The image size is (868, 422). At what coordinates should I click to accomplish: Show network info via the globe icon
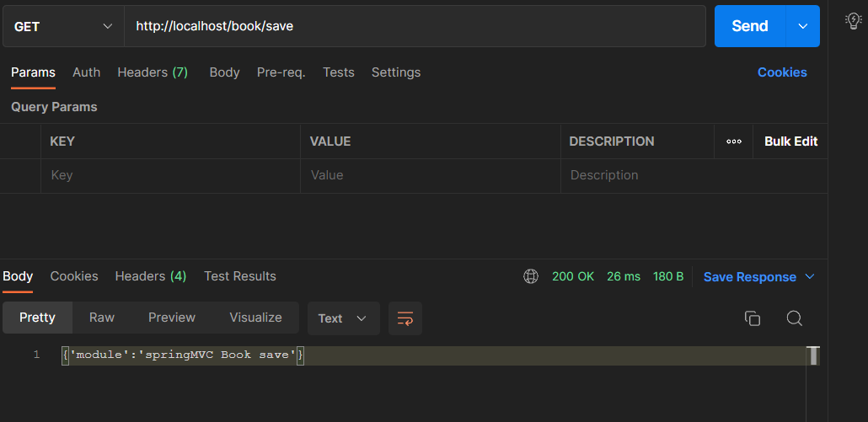click(531, 276)
